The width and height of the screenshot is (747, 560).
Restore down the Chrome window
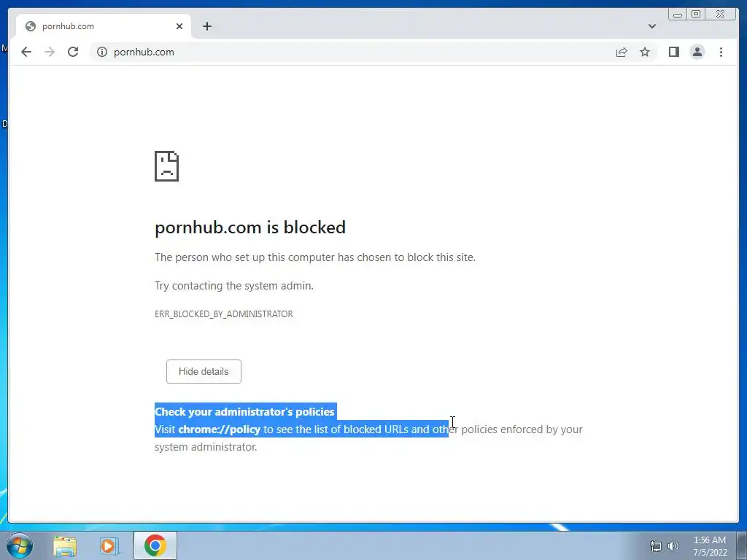click(x=695, y=15)
